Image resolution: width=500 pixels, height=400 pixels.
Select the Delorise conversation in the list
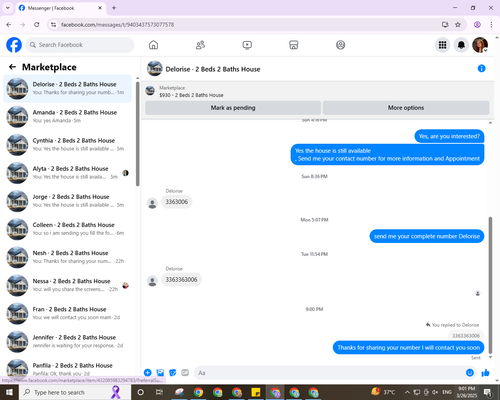click(x=67, y=89)
